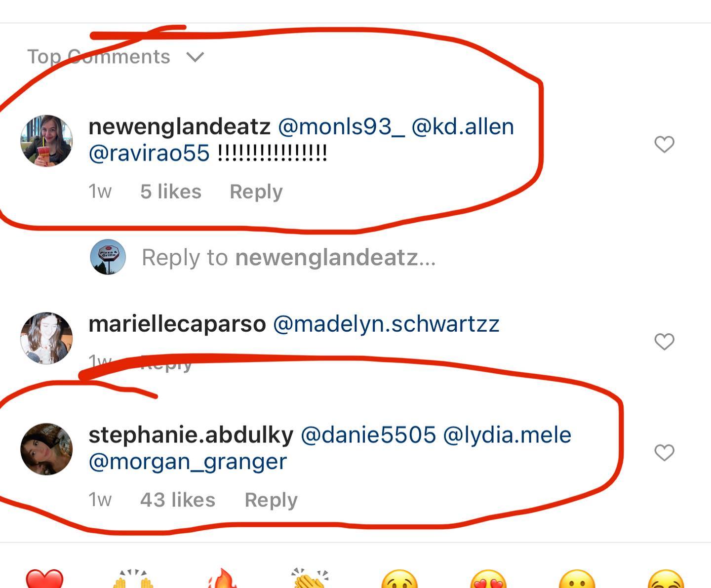
Task: Focus the Reply to newenglandeatz field
Action: tap(289, 258)
